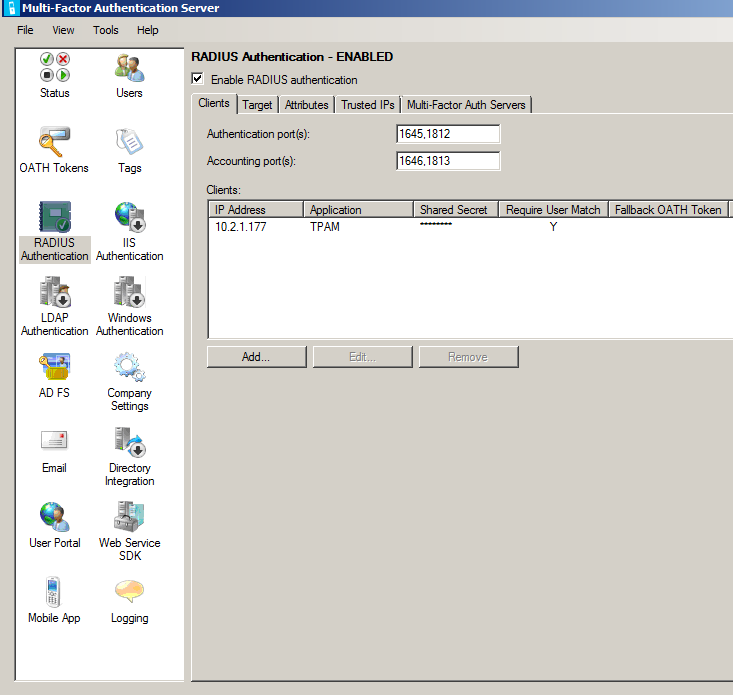This screenshot has width=733, height=695.
Task: Click the Y value under Require User Match
Action: coord(553,227)
